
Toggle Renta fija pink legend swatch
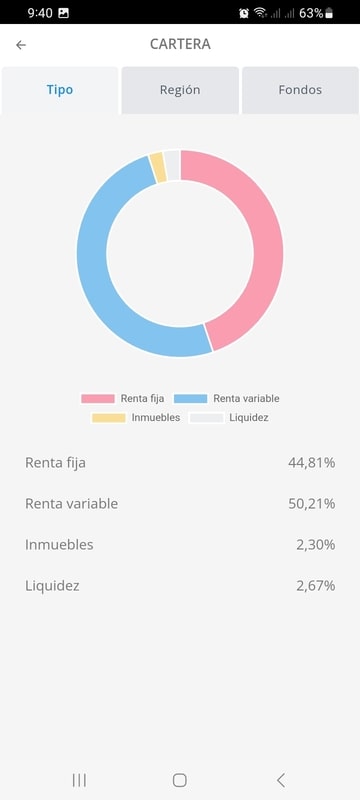[98, 399]
